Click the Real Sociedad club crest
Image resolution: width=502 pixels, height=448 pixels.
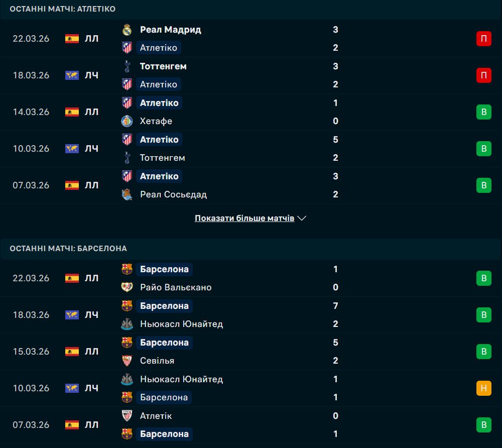(x=127, y=194)
